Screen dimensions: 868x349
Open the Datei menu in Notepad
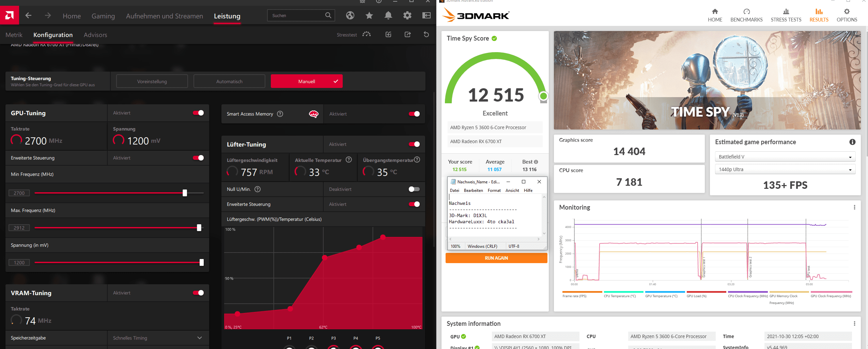(x=454, y=191)
